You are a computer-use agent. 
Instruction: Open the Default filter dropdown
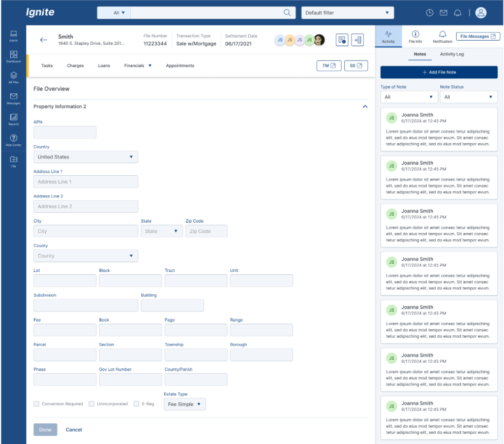[x=347, y=13]
